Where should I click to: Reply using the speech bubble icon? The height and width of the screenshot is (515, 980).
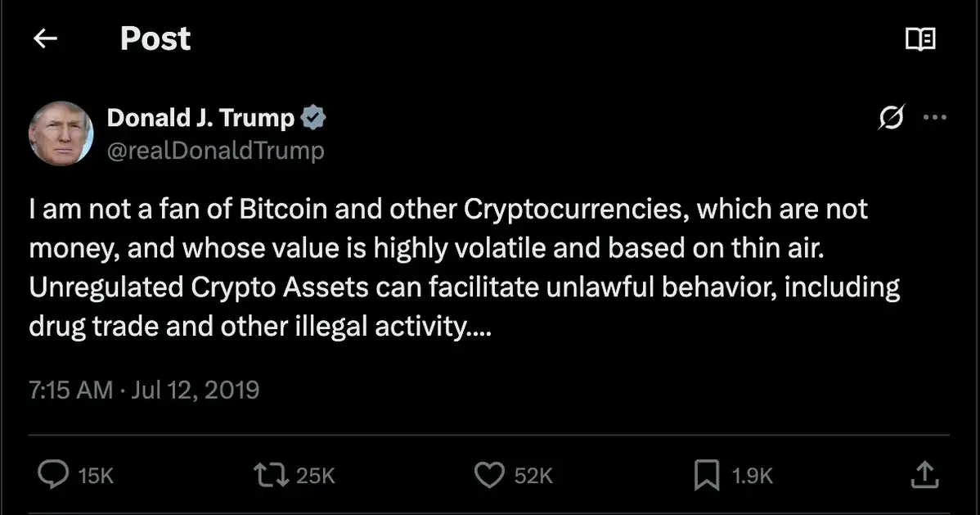click(53, 474)
